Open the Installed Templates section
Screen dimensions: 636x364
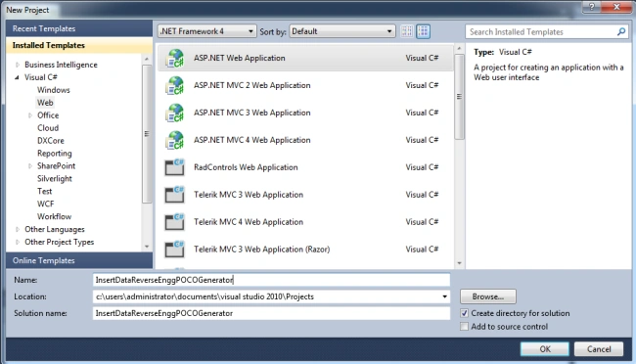[79, 45]
